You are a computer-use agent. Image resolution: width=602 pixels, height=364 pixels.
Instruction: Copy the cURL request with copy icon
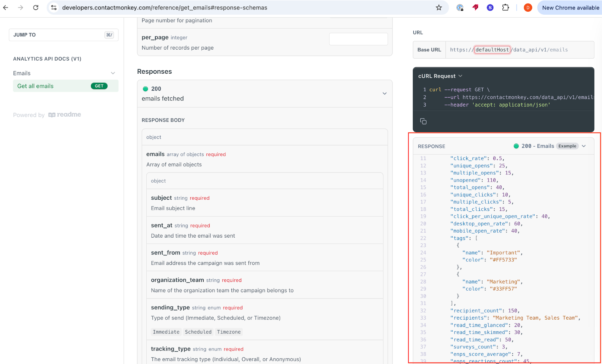click(x=423, y=121)
